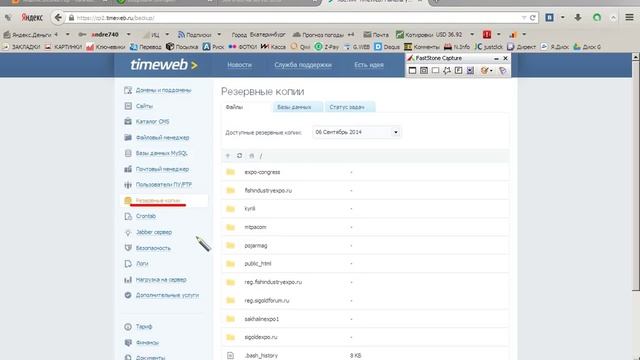Open Тариф in the sidebar

[x=144, y=327]
